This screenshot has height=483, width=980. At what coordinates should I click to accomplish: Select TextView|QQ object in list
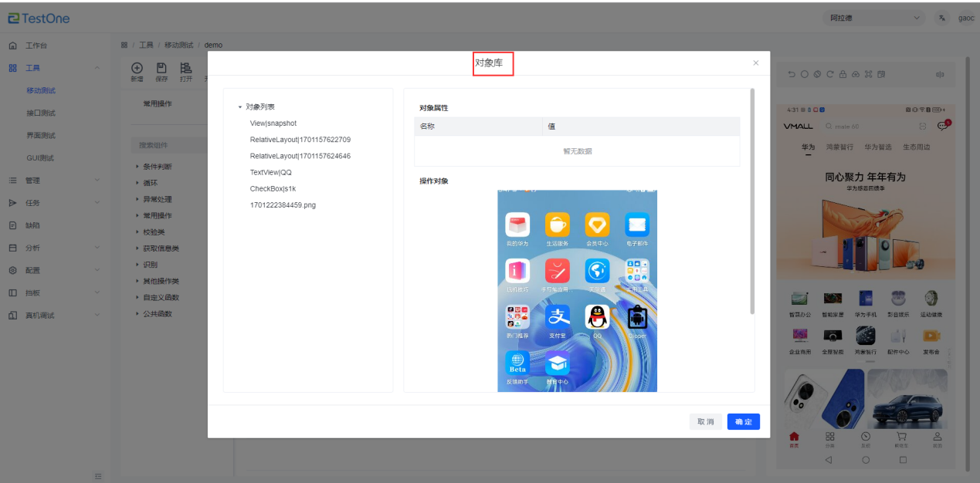270,173
